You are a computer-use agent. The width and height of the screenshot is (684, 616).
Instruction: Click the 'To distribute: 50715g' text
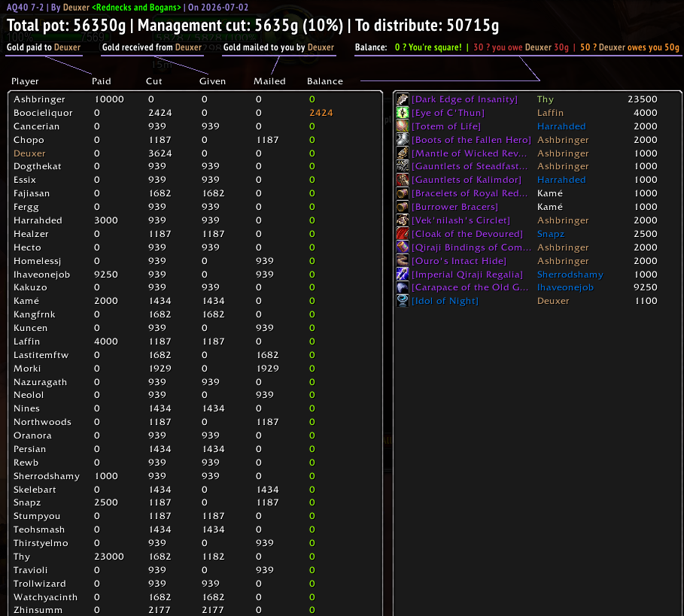click(427, 26)
